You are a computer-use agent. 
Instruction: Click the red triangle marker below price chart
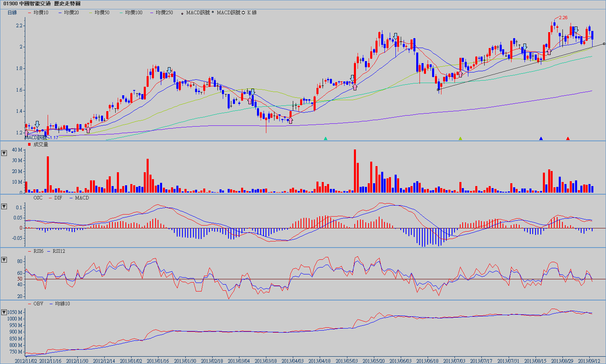point(568,138)
